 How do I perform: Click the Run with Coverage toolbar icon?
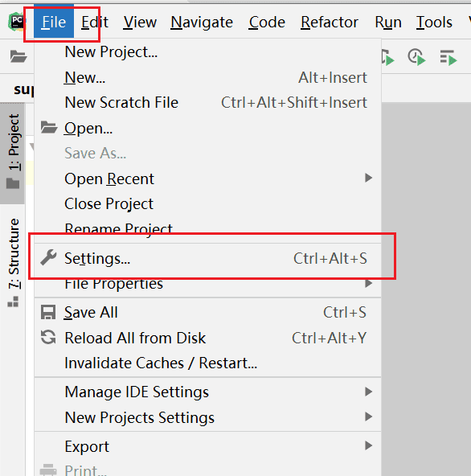point(387,57)
